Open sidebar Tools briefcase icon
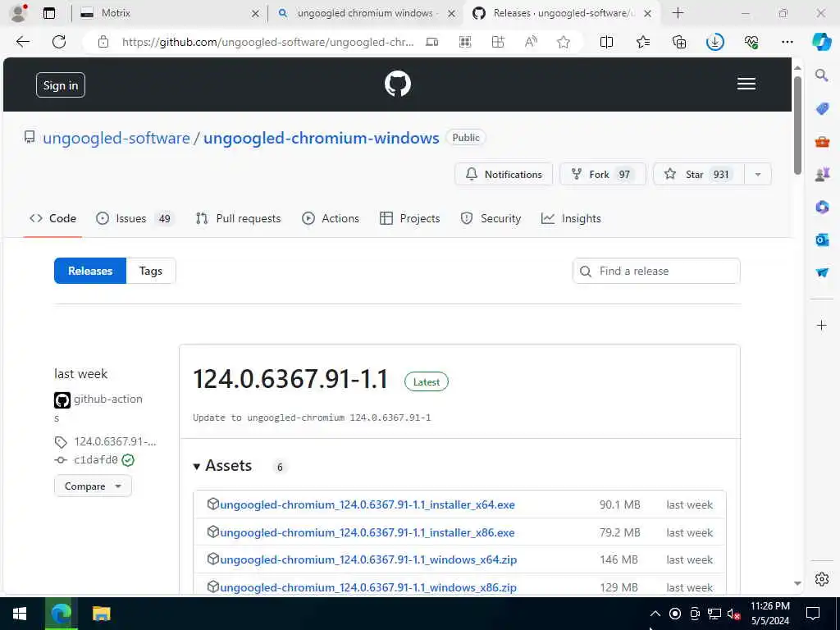This screenshot has width=840, height=630. coord(822,142)
